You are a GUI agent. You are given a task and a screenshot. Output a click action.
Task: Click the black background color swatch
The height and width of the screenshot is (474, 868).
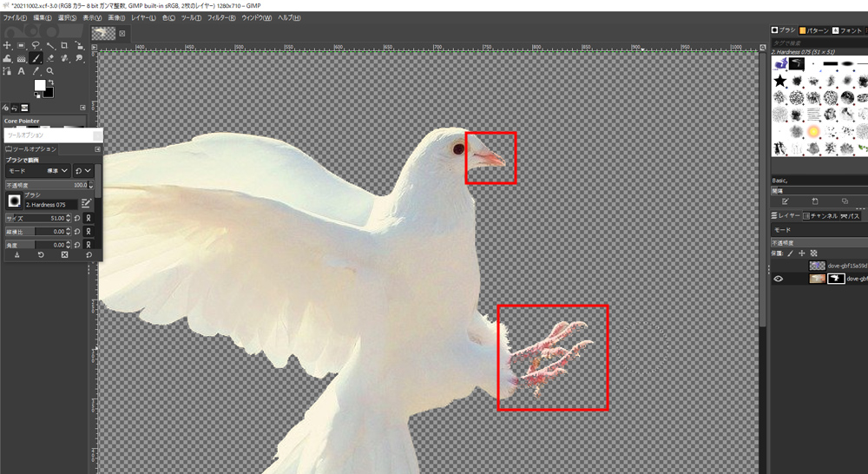49,94
